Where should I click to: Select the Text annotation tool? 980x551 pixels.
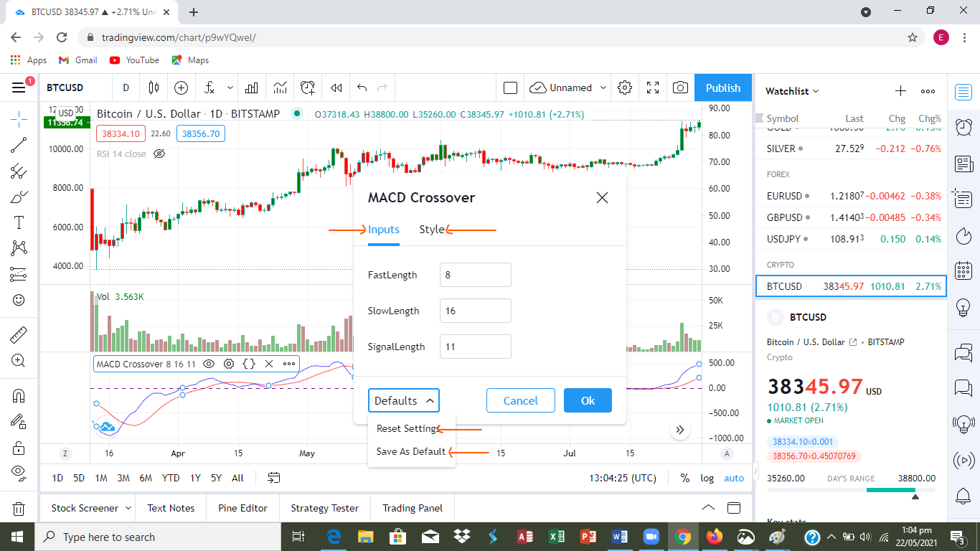(19, 222)
